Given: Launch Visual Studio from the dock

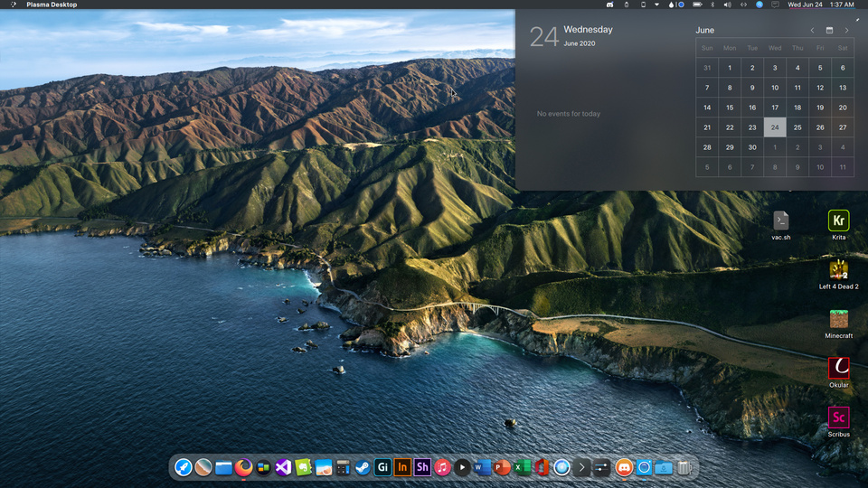Looking at the screenshot, I should 283,467.
